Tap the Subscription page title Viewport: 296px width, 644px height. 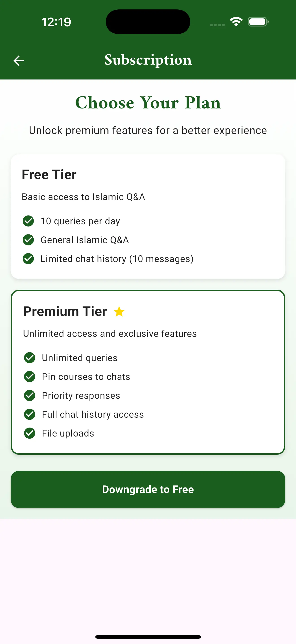(148, 60)
